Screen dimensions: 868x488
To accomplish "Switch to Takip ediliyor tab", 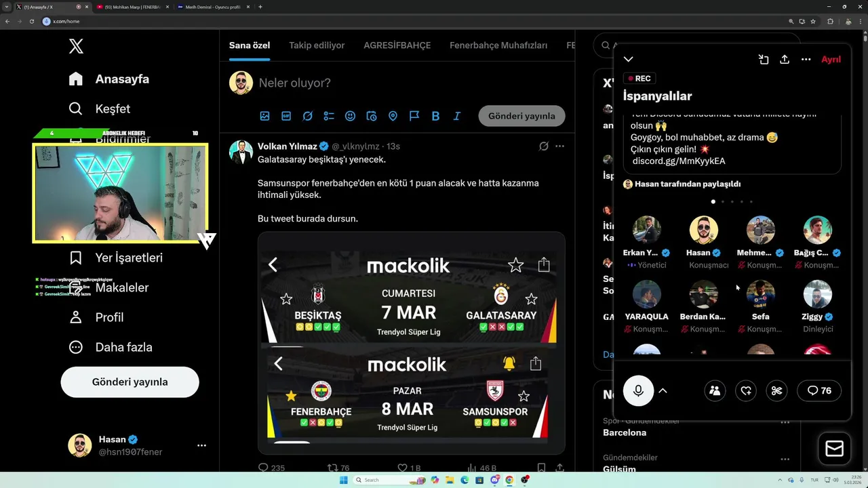I will [x=317, y=45].
